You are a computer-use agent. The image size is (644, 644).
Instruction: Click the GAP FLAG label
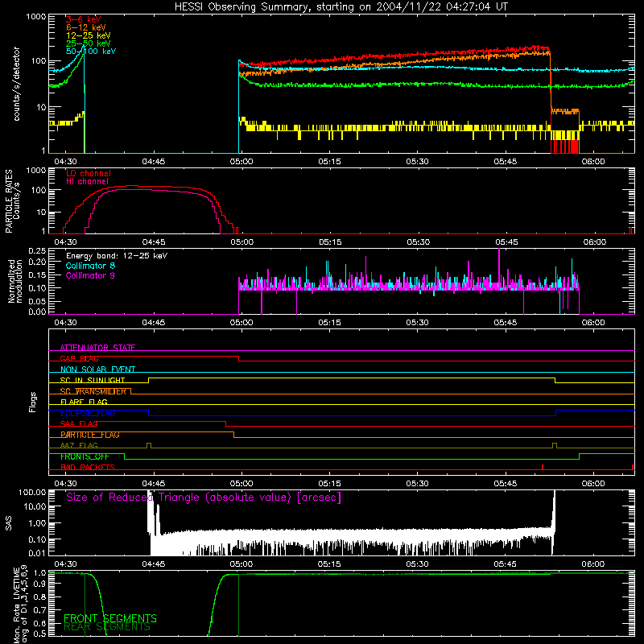pyautogui.click(x=79, y=358)
